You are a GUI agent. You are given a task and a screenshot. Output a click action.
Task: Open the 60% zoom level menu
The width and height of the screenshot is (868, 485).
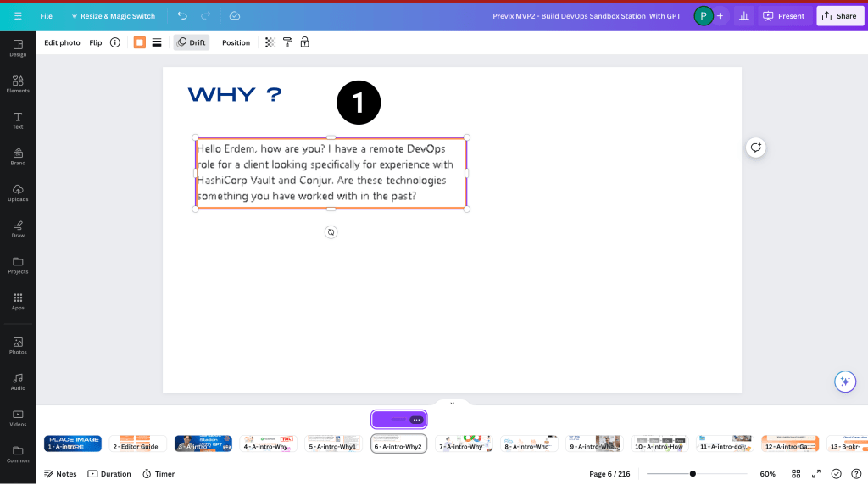pyautogui.click(x=767, y=474)
